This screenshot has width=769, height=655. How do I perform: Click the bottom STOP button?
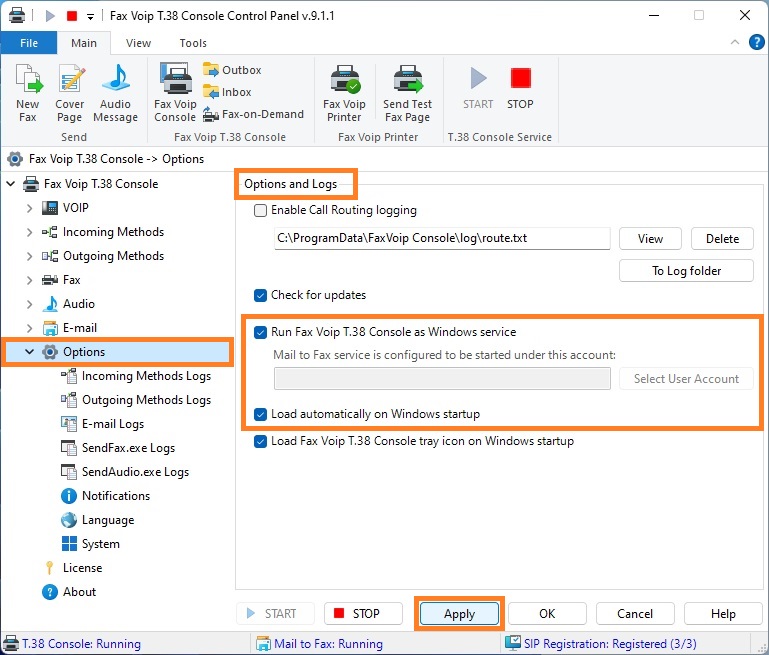[363, 614]
